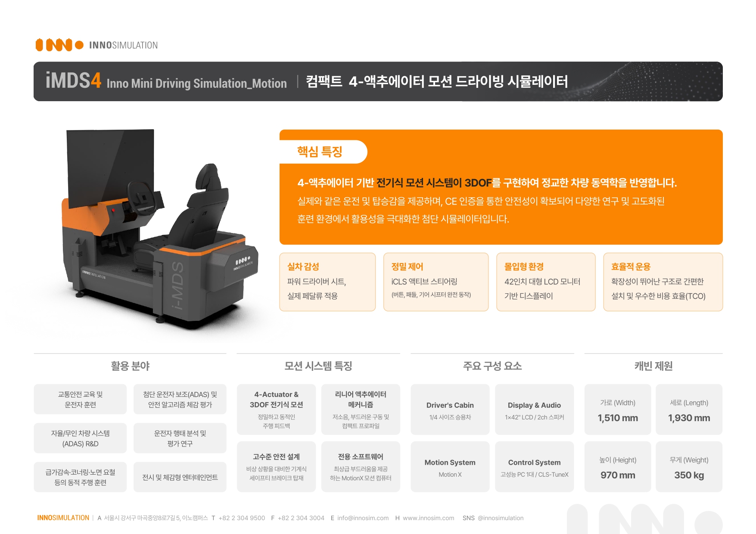Click the 가로 (Width) "1,510 mm" value
Image resolution: width=756 pixels, height=534 pixels.
coord(618,418)
